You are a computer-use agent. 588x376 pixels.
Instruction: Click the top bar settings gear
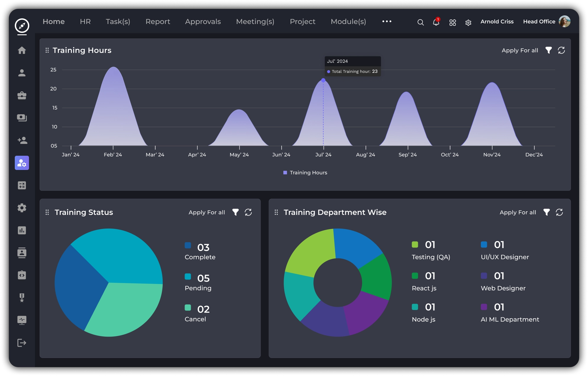(x=468, y=23)
